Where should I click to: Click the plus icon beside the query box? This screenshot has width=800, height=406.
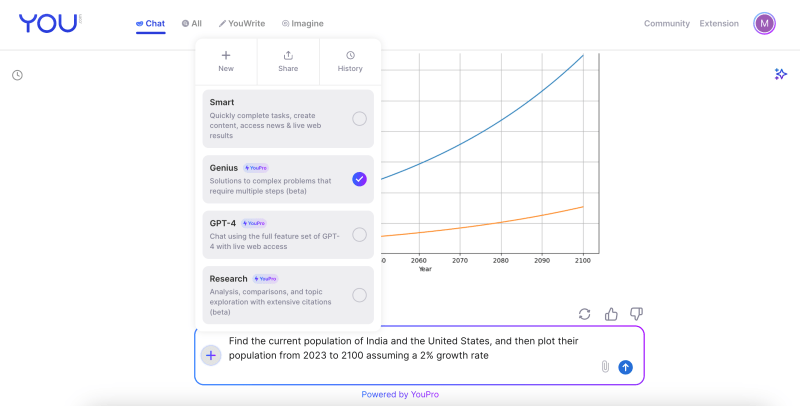[x=211, y=355]
